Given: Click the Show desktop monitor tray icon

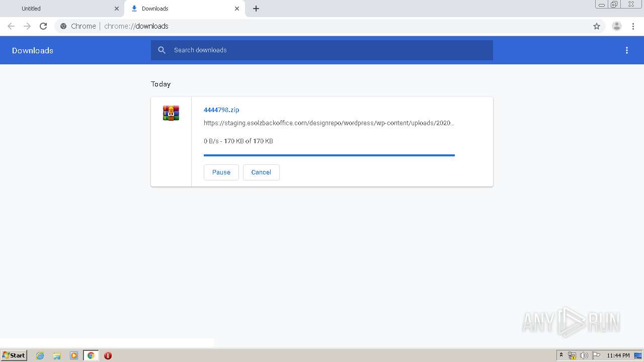Looking at the screenshot, I should 638,355.
